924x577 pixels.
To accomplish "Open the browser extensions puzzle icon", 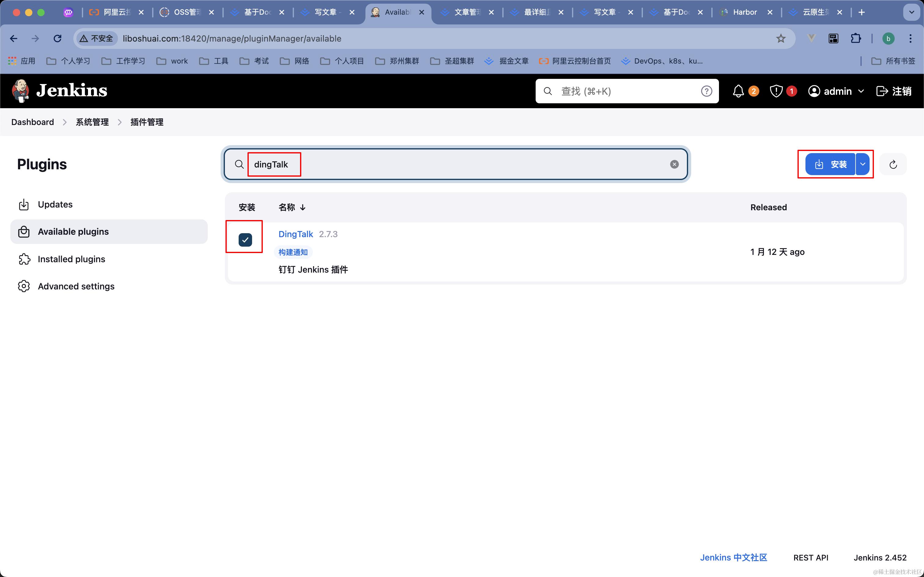I will [856, 39].
